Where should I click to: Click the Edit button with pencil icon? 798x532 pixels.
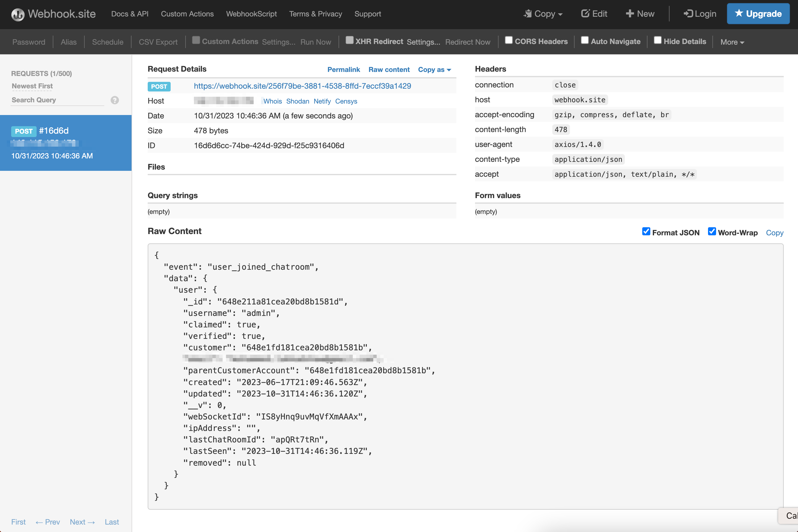(x=594, y=14)
